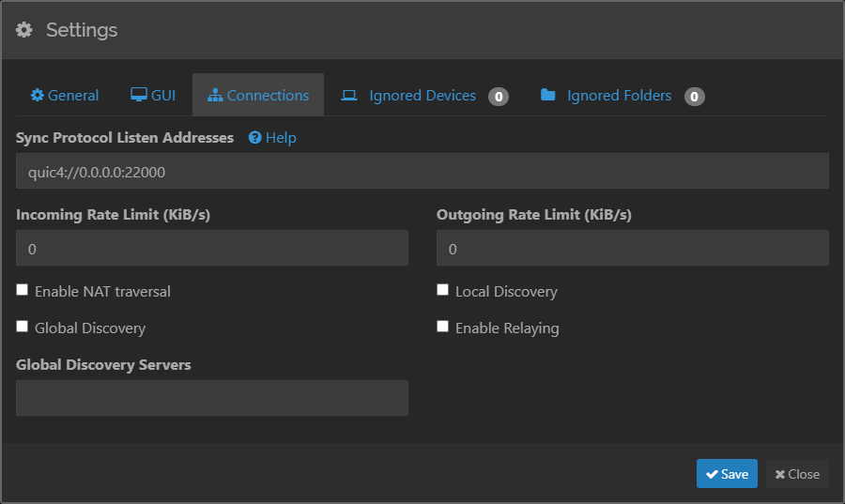
Task: Select the Ignored Folders count badge
Action: 694,97
